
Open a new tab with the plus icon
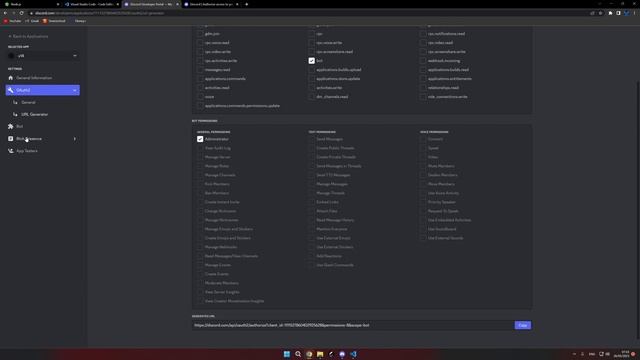point(247,4)
